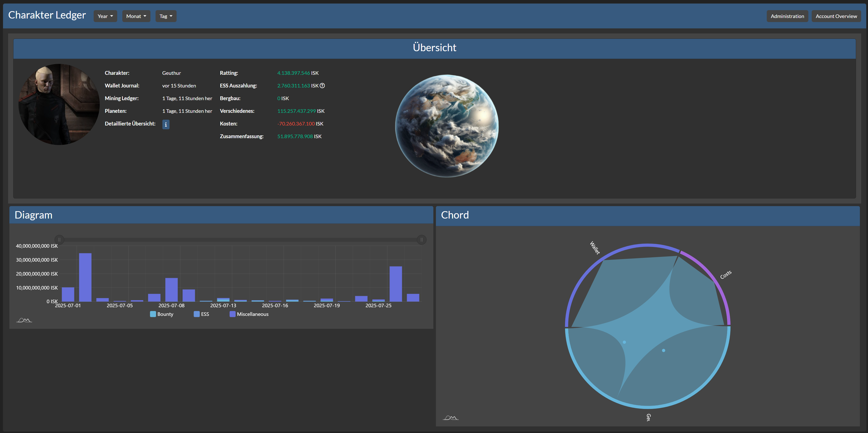Click the ESS Auszahlung help question mark
The image size is (868, 433).
322,85
